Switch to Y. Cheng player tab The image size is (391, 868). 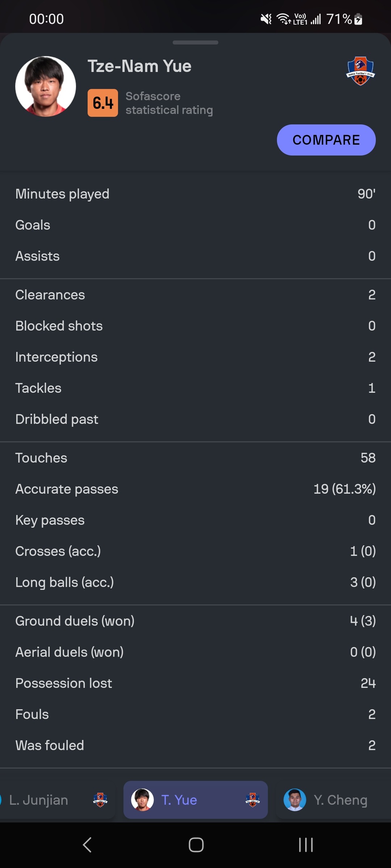333,800
